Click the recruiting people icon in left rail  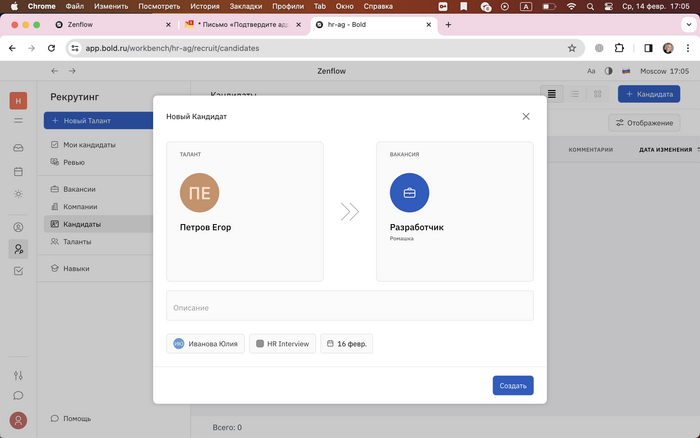(18, 249)
